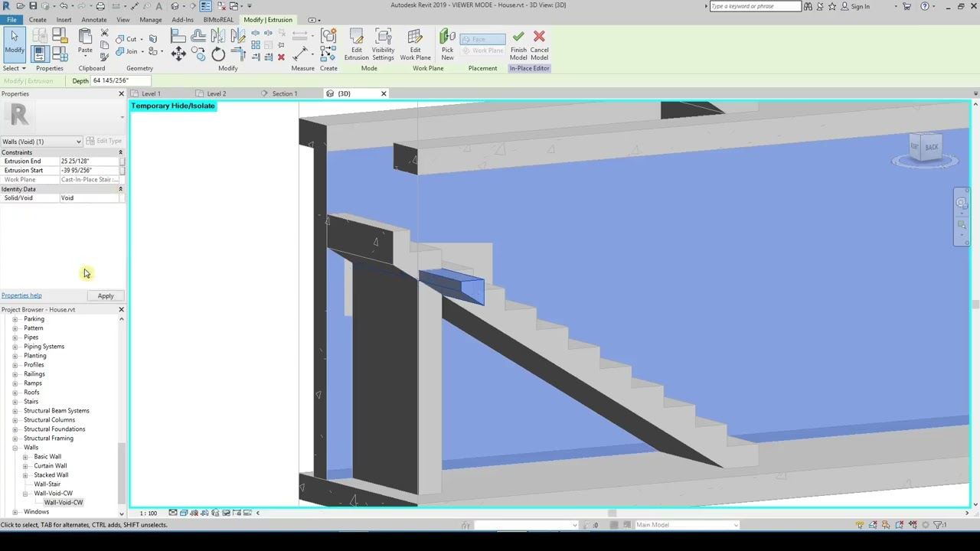Click the Copy icon in Clipboard panel
Viewport: 980px width, 551px height.
[104, 46]
